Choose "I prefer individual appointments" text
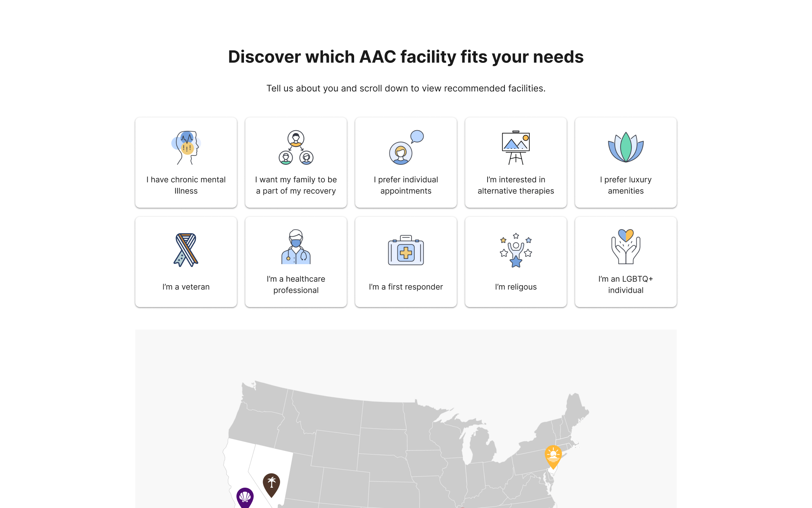The height and width of the screenshot is (508, 812). point(406,185)
